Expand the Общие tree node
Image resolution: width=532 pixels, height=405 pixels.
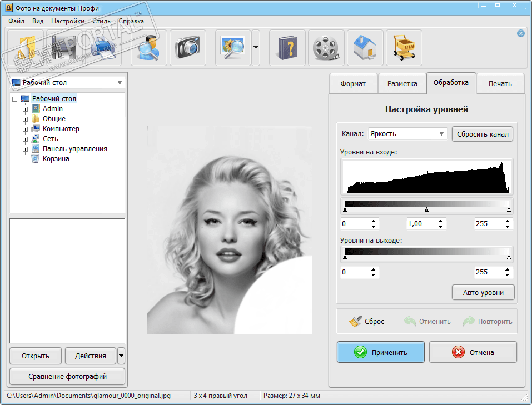[x=25, y=119]
